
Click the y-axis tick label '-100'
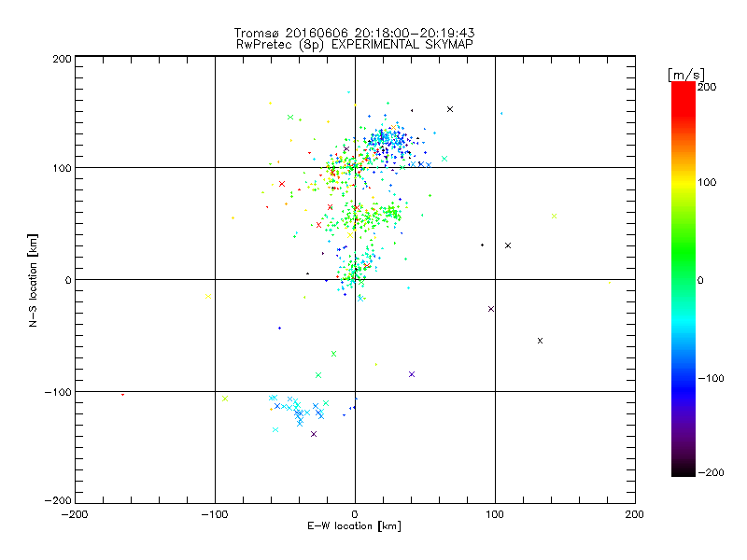click(x=58, y=392)
